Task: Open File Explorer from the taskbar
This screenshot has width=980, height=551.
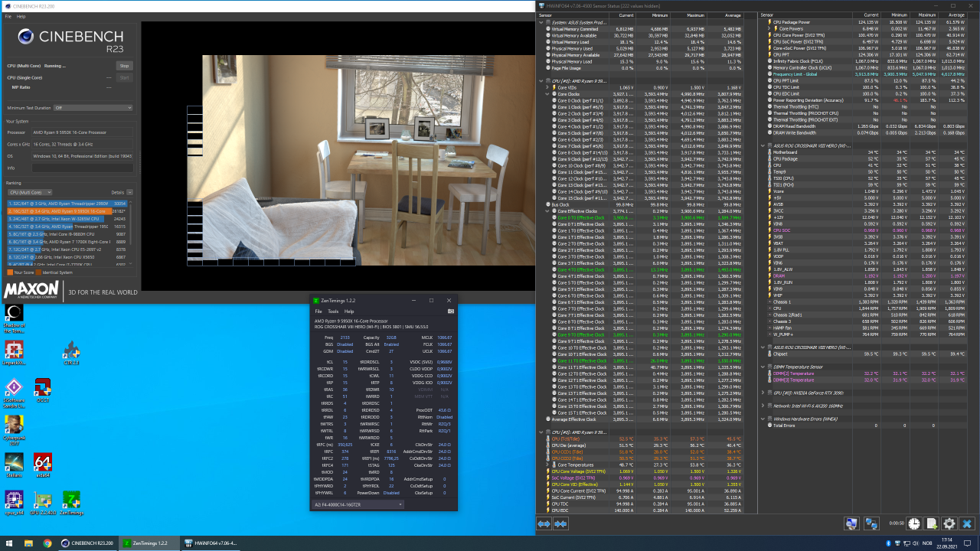Action: point(28,543)
